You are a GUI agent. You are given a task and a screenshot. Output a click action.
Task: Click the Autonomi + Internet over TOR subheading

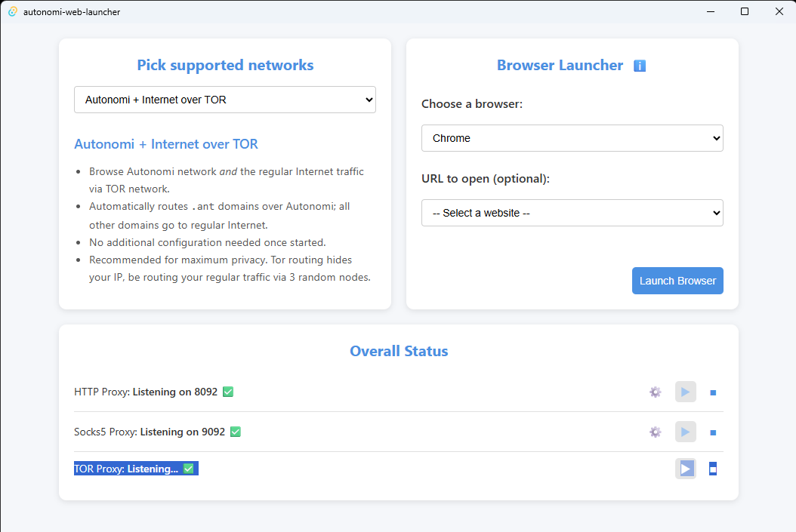166,145
